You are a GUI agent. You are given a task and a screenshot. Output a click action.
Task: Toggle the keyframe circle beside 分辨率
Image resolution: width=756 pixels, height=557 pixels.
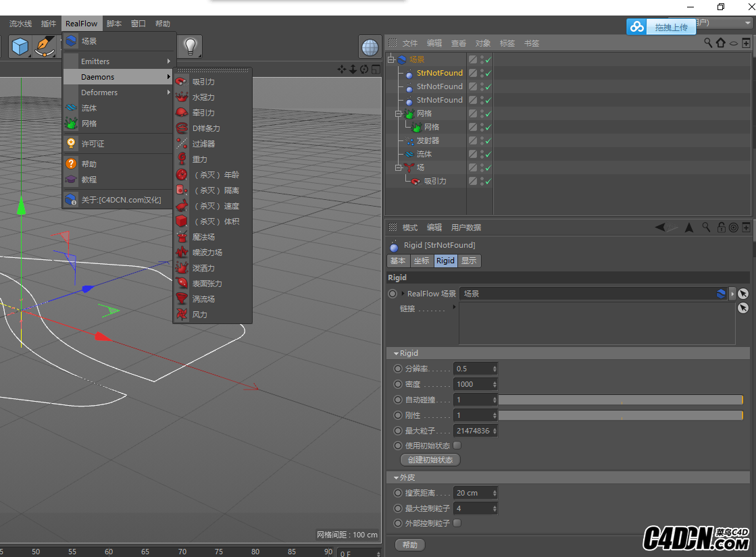[x=398, y=369]
